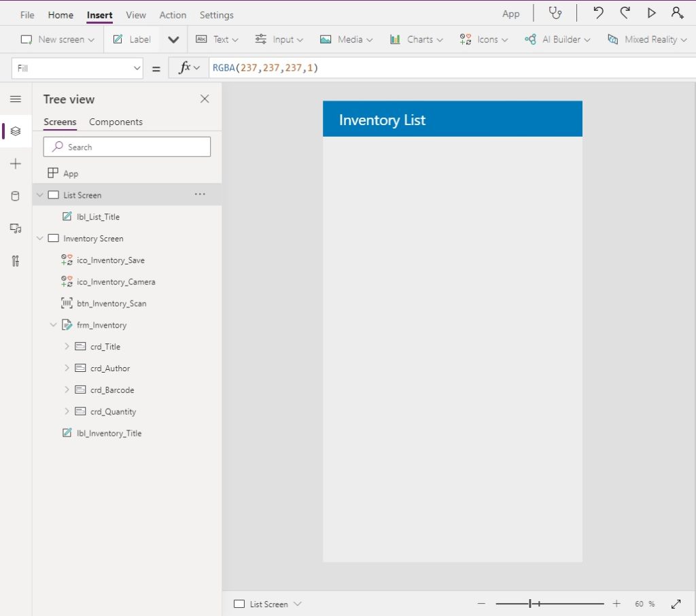Viewport: 696px width, 616px height.
Task: Open Advanced tools sidebar icon
Action: [x=16, y=261]
